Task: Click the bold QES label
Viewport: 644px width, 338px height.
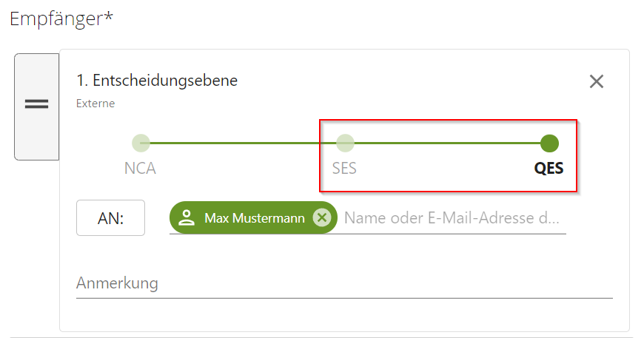Action: click(549, 169)
